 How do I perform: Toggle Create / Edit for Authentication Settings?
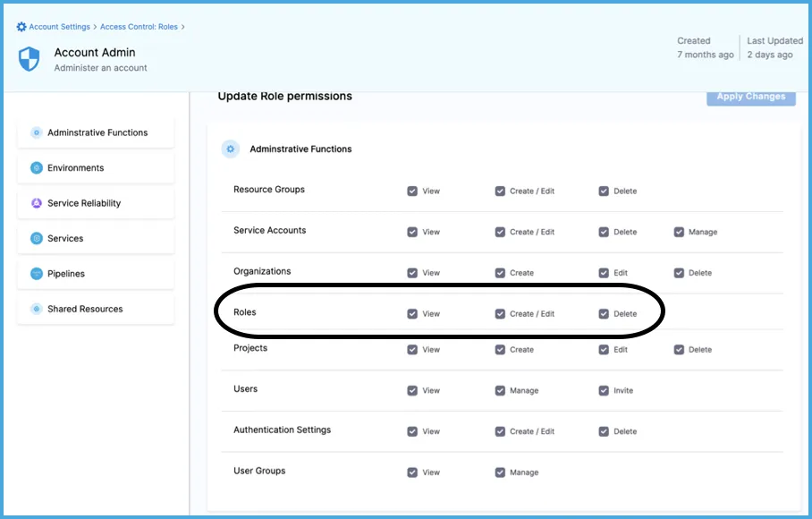pyautogui.click(x=501, y=430)
